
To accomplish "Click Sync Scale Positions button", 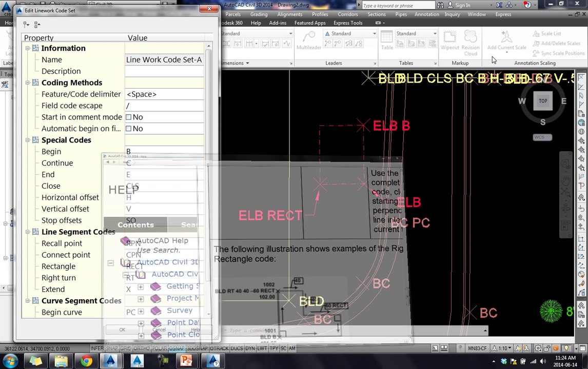I will tap(559, 53).
